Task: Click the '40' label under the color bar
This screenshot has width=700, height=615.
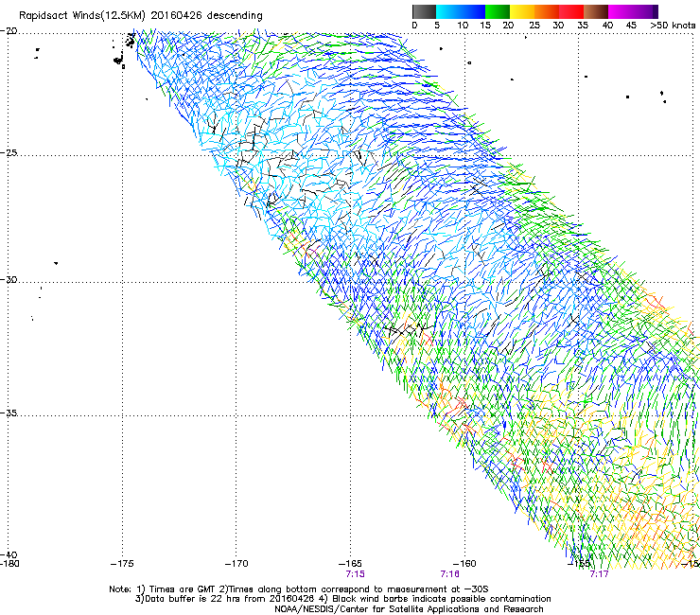Action: (x=607, y=26)
